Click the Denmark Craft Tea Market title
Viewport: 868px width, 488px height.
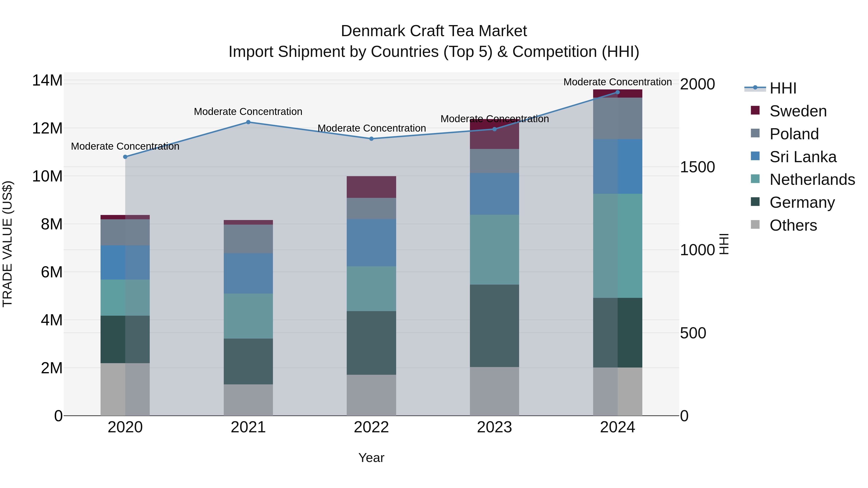pos(434,31)
